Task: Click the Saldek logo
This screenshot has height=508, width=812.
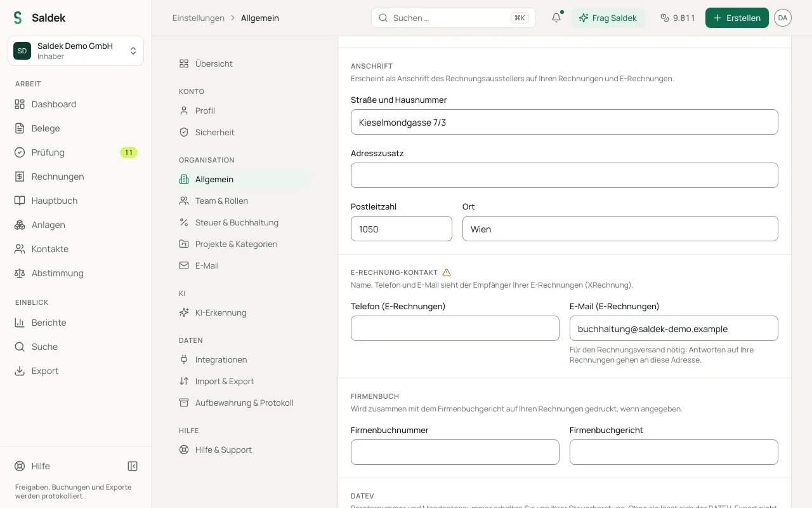Action: (x=39, y=18)
